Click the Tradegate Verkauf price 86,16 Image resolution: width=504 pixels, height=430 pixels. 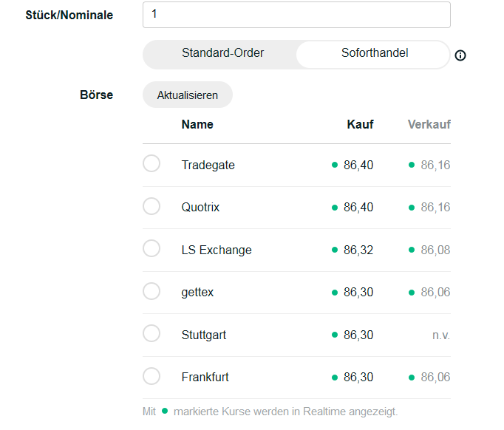pyautogui.click(x=435, y=165)
